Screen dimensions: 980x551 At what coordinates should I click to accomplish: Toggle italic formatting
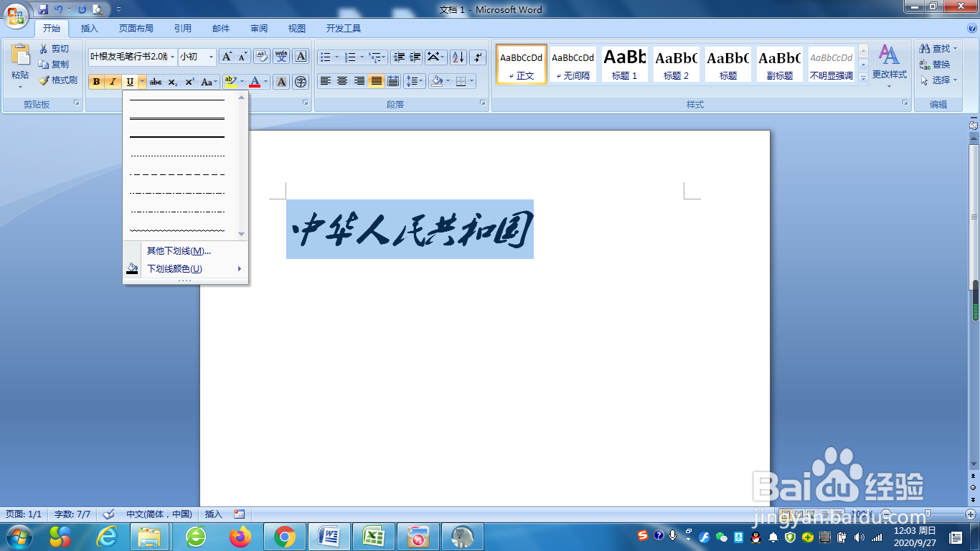[x=112, y=81]
